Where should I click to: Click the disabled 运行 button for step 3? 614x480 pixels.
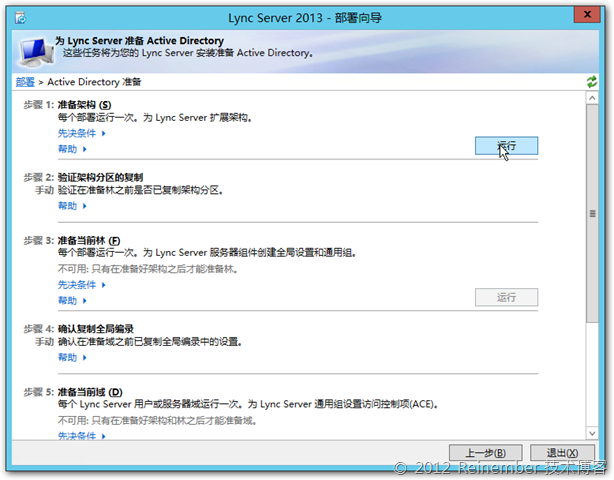click(x=506, y=297)
